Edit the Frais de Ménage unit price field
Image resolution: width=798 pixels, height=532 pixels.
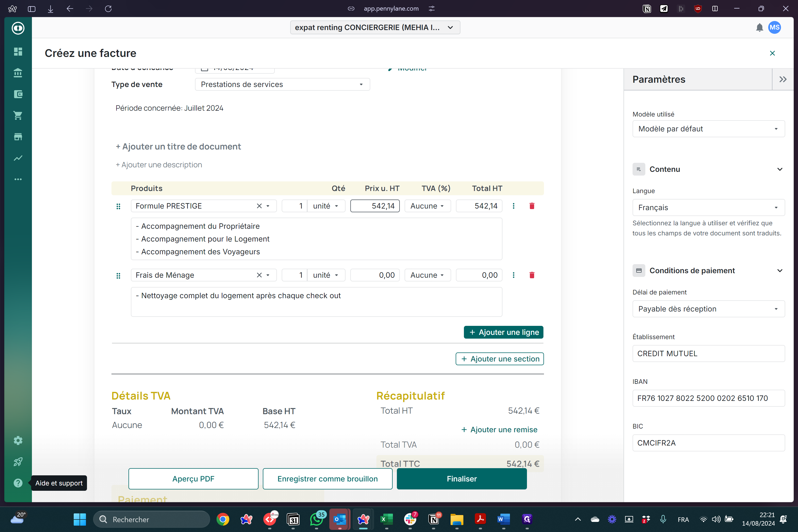pyautogui.click(x=375, y=275)
